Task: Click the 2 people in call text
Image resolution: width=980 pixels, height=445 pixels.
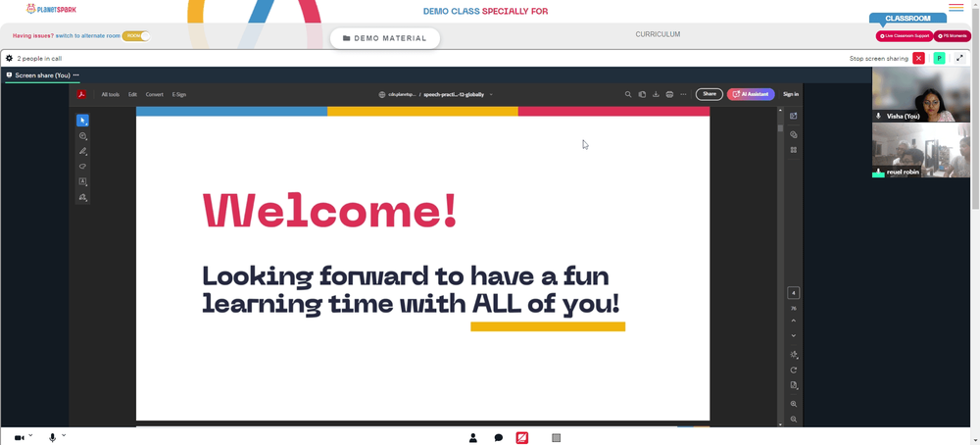Action: click(x=39, y=58)
